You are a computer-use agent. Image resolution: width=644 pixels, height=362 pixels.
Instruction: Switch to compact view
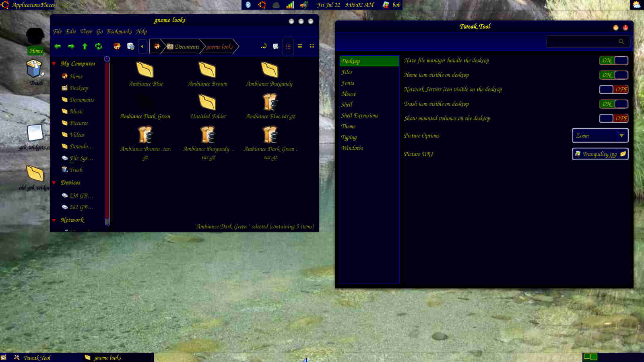point(312,46)
